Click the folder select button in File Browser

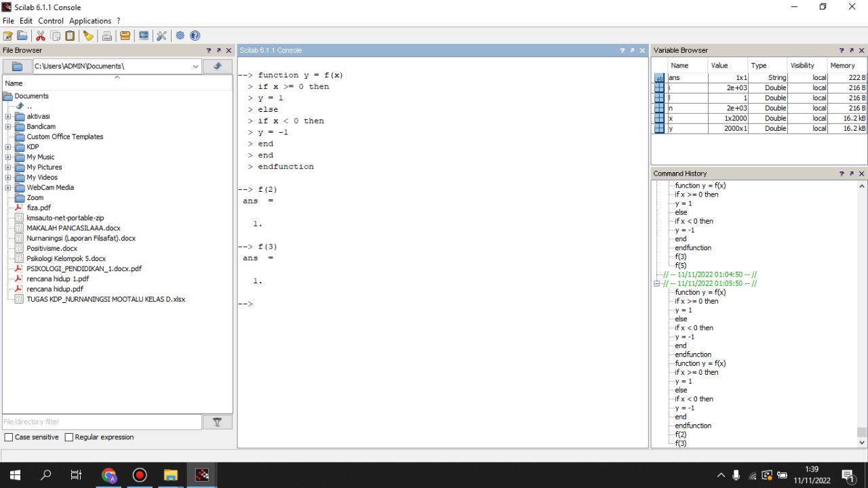18,66
